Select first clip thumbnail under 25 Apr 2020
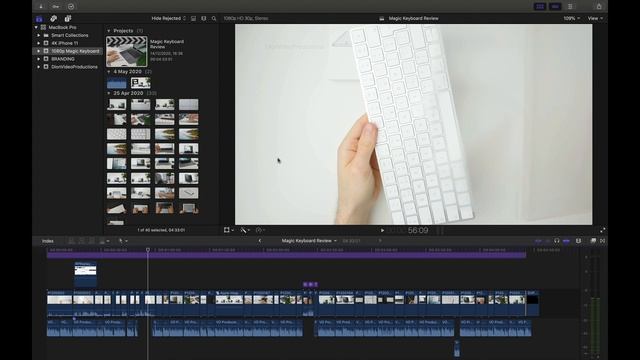 click(117, 104)
